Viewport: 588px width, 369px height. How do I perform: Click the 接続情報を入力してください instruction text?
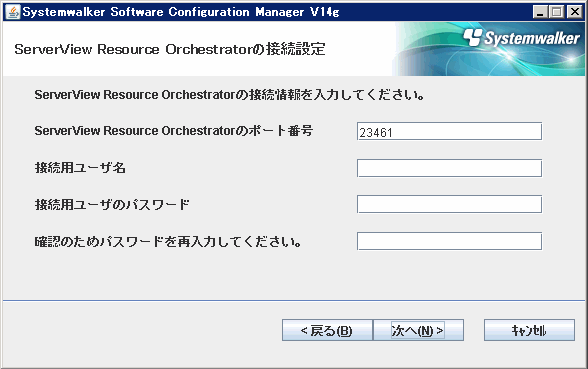click(x=229, y=95)
